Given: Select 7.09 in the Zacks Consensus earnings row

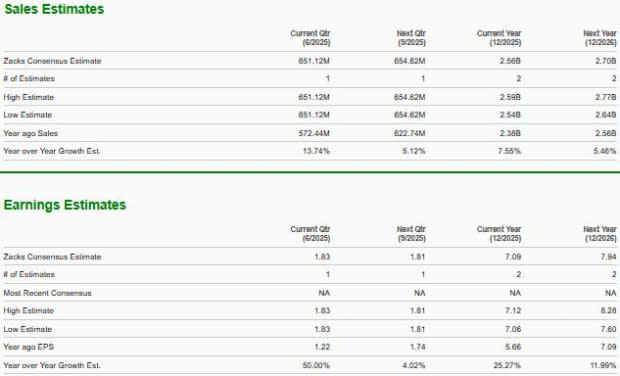Looking at the screenshot, I should (513, 257).
